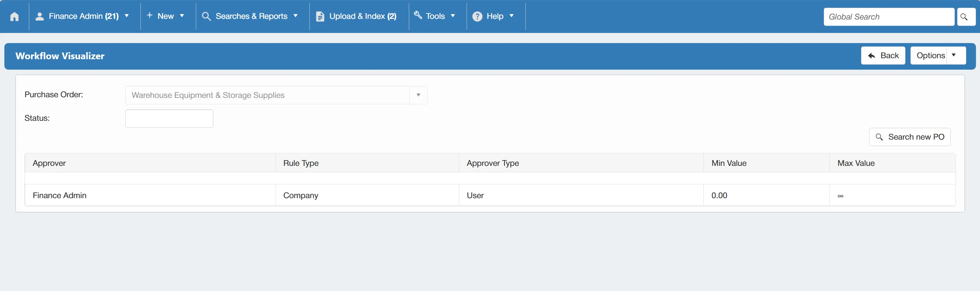The image size is (980, 291).
Task: Expand the Tools menu arrow
Action: point(453,16)
